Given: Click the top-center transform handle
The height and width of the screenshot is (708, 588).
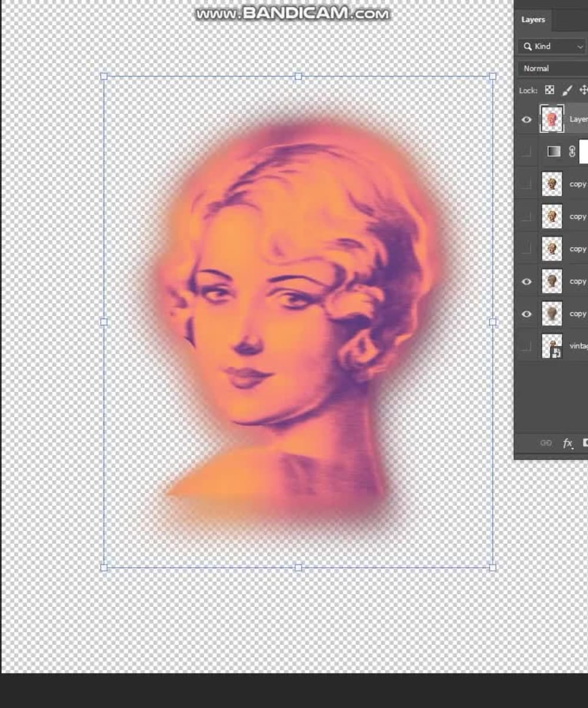Looking at the screenshot, I should click(298, 76).
